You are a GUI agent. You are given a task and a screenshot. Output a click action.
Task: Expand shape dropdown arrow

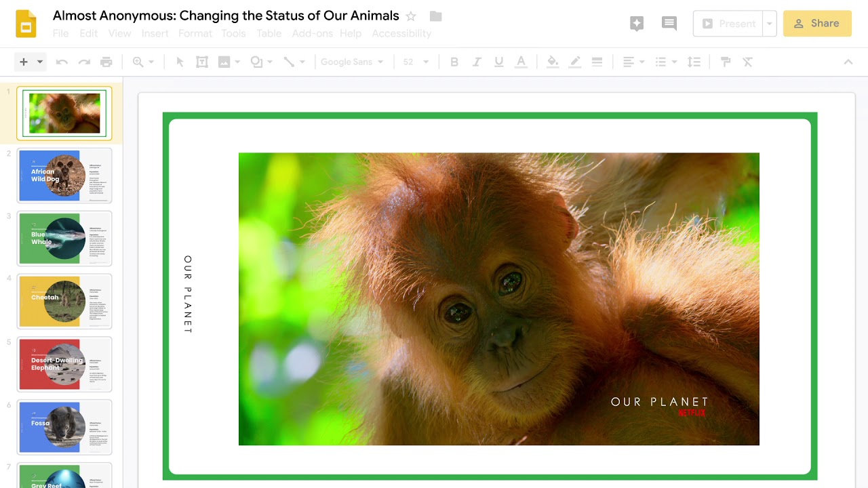(269, 62)
